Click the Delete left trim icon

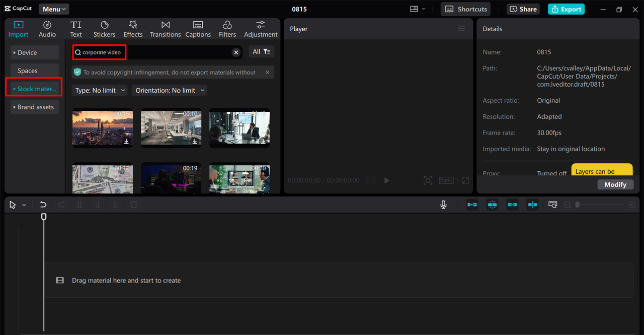pyautogui.click(x=98, y=205)
